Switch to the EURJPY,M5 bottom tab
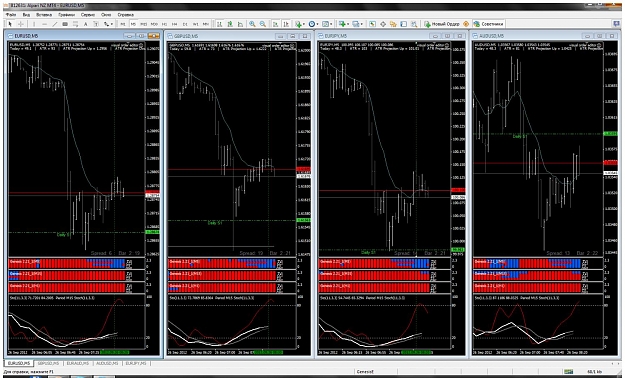This screenshot has width=625, height=378. point(136,363)
